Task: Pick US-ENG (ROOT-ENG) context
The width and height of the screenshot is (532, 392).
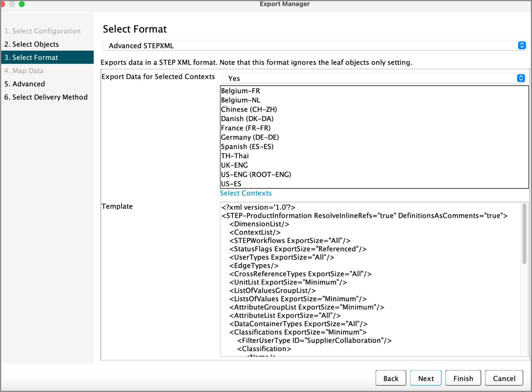Action: point(256,175)
